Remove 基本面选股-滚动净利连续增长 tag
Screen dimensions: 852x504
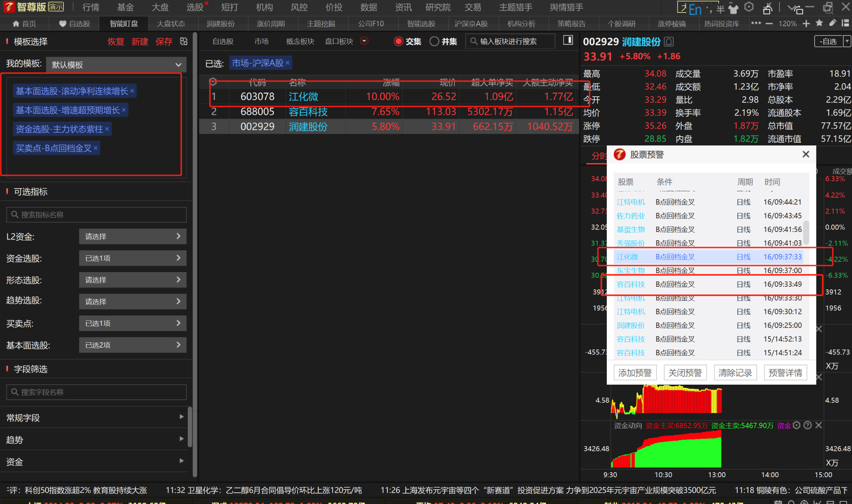[x=132, y=91]
